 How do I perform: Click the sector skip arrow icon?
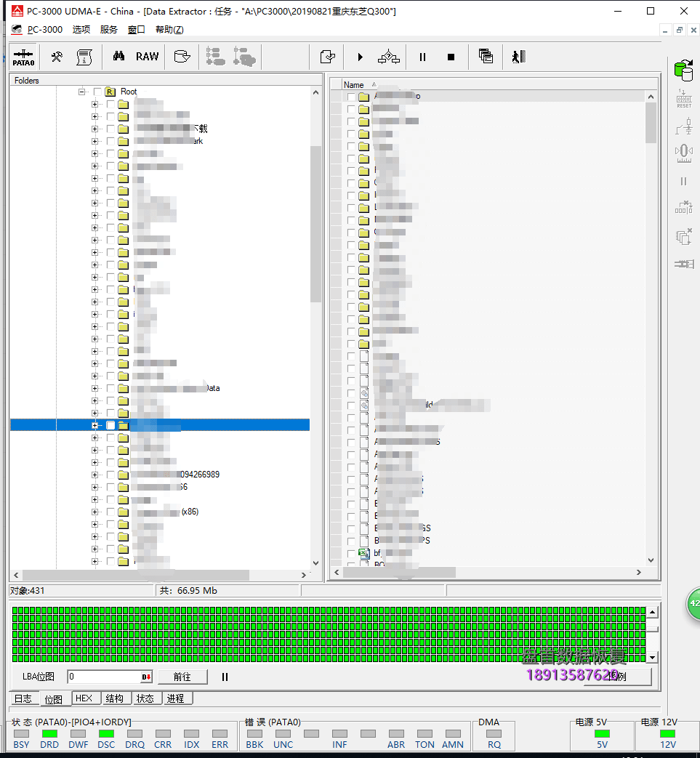click(x=683, y=208)
